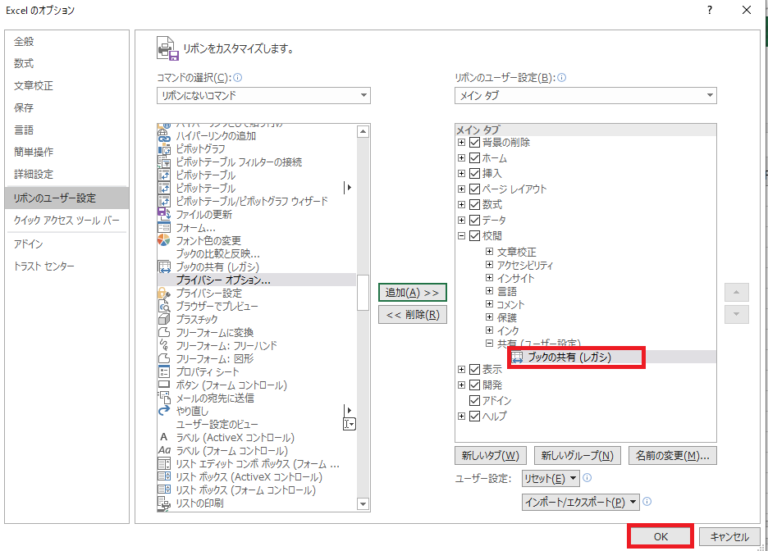Click the Share Workbook icon in the right tree

pos(517,357)
